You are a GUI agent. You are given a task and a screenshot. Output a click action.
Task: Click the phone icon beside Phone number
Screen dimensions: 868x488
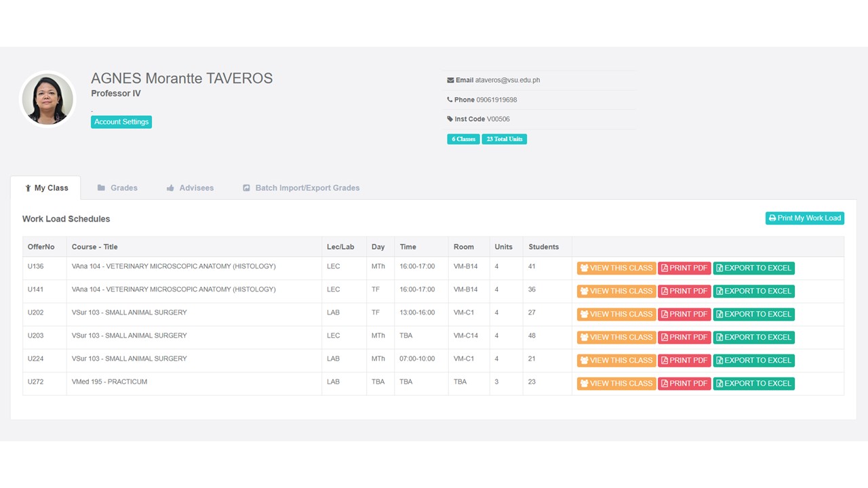(x=450, y=100)
